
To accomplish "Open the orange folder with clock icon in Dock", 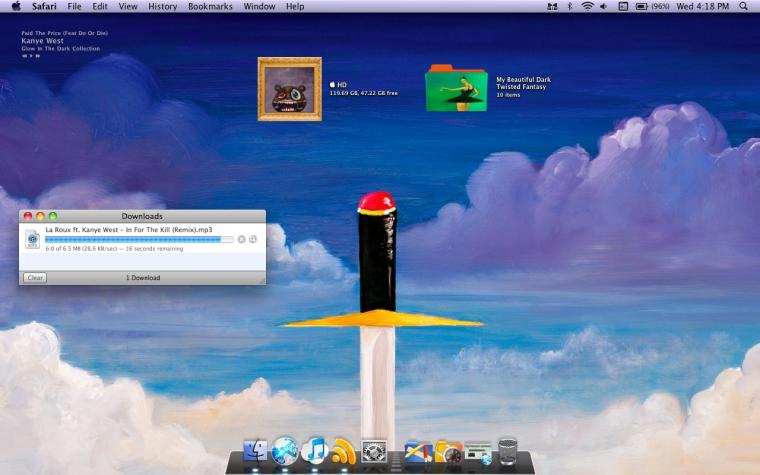I will (448, 452).
